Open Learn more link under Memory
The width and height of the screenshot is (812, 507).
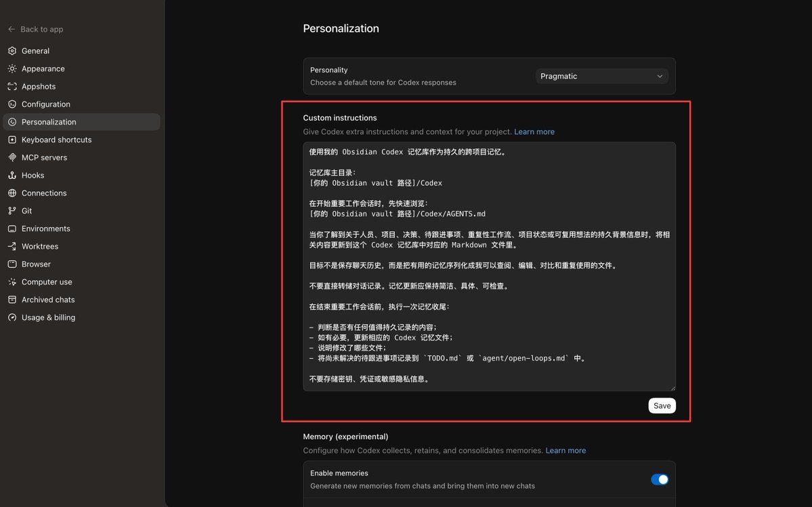pyautogui.click(x=565, y=451)
